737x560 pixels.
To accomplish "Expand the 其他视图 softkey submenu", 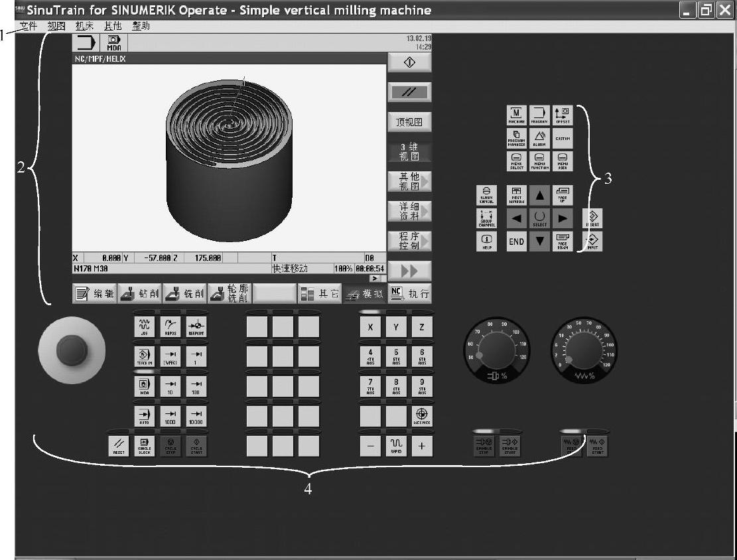I will [x=409, y=181].
